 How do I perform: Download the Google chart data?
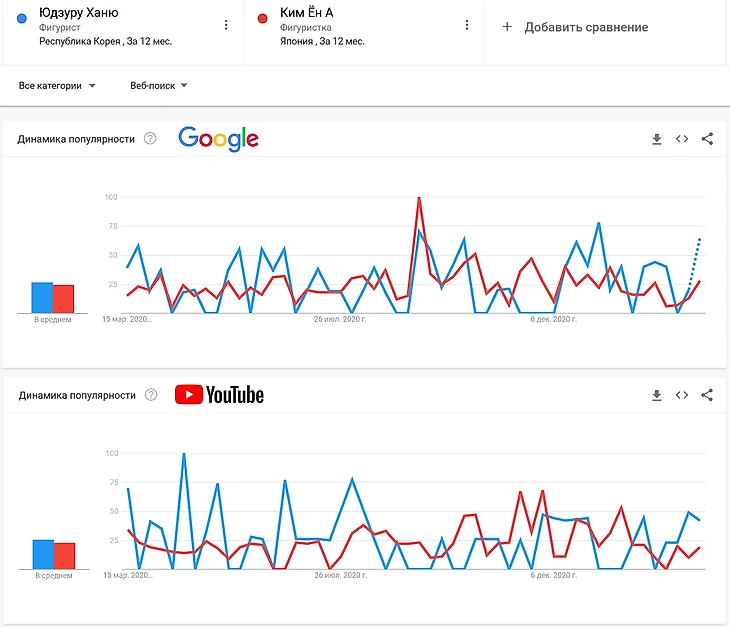click(657, 139)
